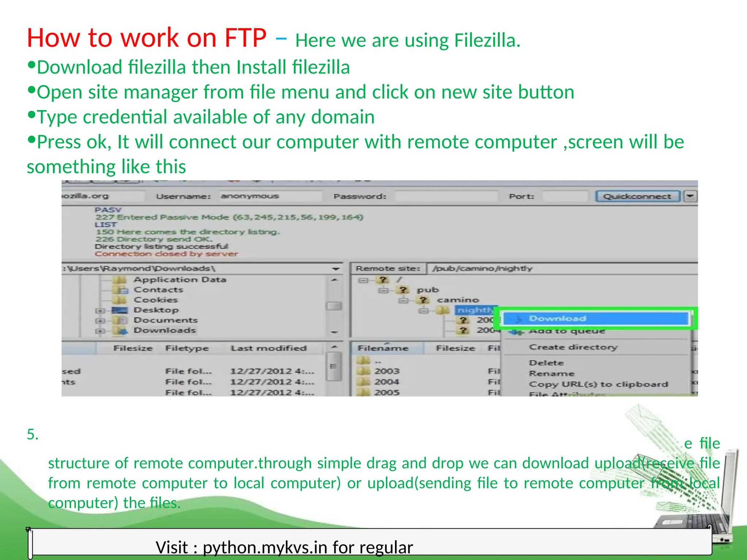The height and width of the screenshot is (560, 747).
Task: Select camino folder in remote tree
Action: click(x=458, y=300)
